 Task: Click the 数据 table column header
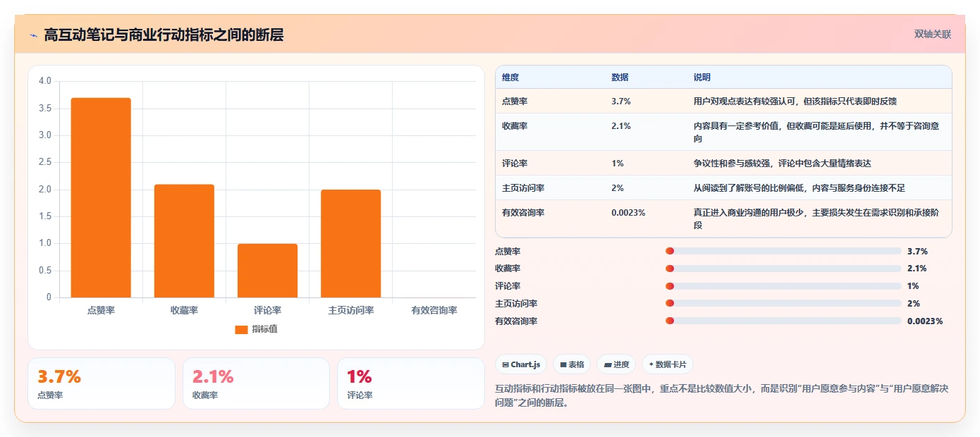pyautogui.click(x=620, y=78)
